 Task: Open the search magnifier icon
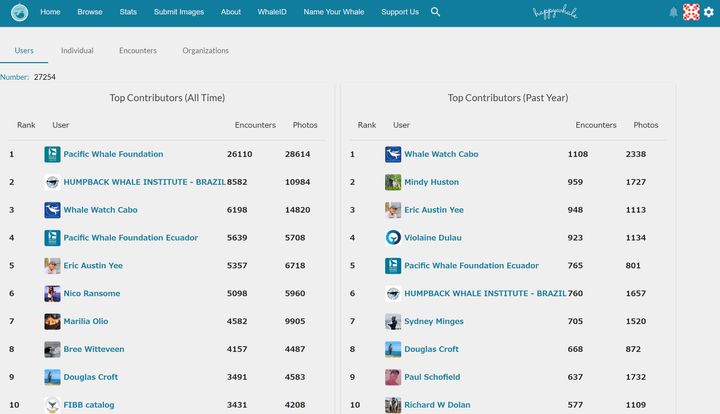pos(435,12)
